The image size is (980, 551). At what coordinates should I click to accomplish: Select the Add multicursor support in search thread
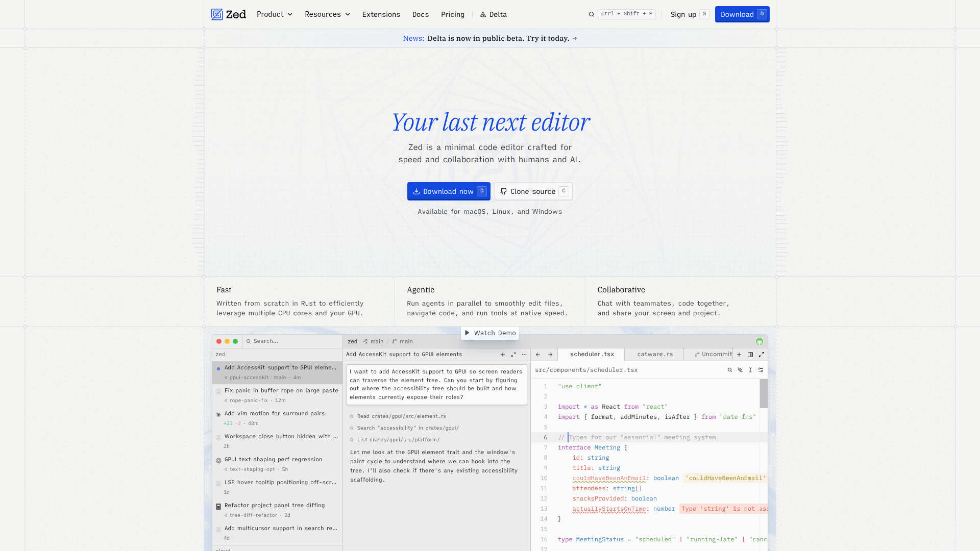click(x=277, y=533)
